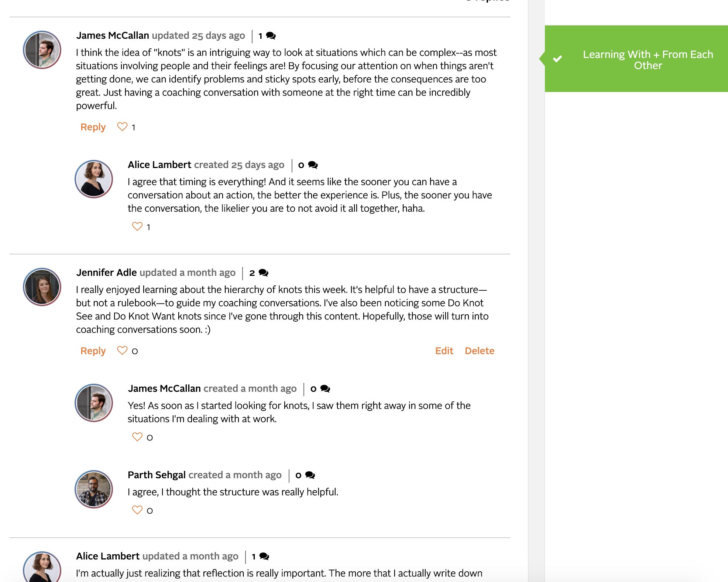Click comment bubbles icon on Jennifer Adle's post
Screen dimensions: 728x582
pyautogui.click(x=264, y=273)
